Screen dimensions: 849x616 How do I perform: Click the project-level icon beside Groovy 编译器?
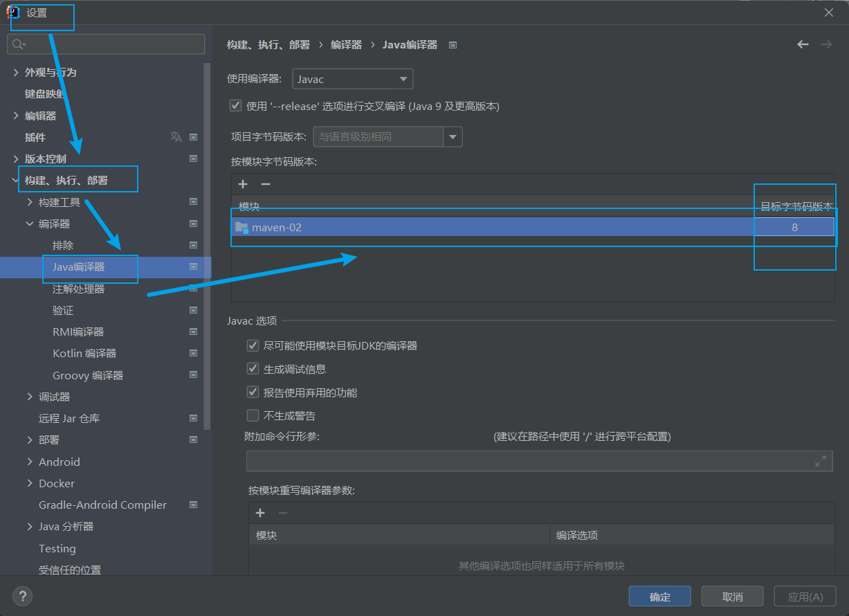point(194,375)
